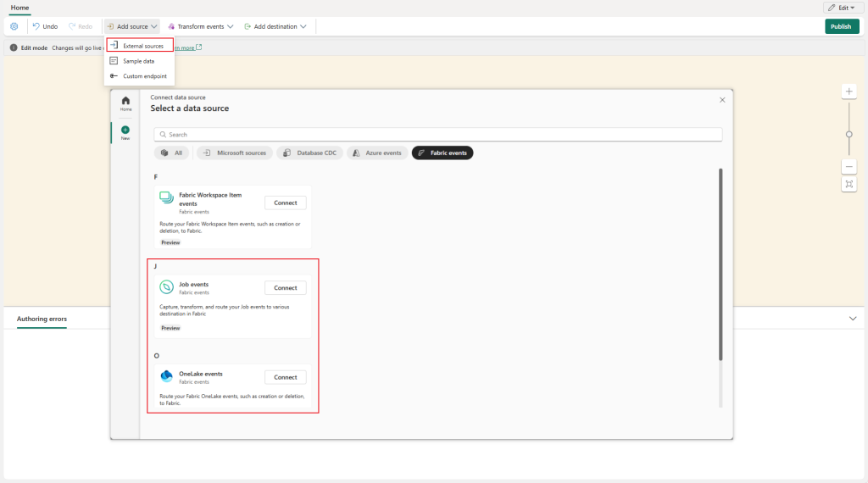
Task: Click the canvas zoom slider handle
Action: coord(849,135)
